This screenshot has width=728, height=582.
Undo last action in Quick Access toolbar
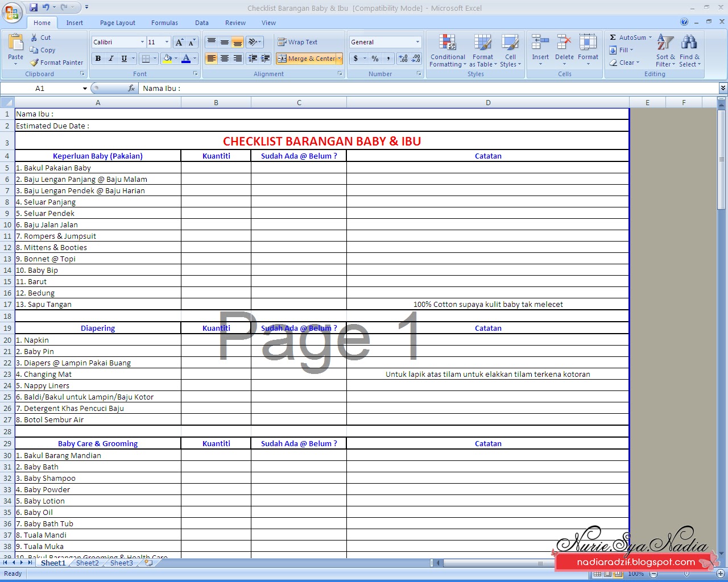tap(46, 7)
